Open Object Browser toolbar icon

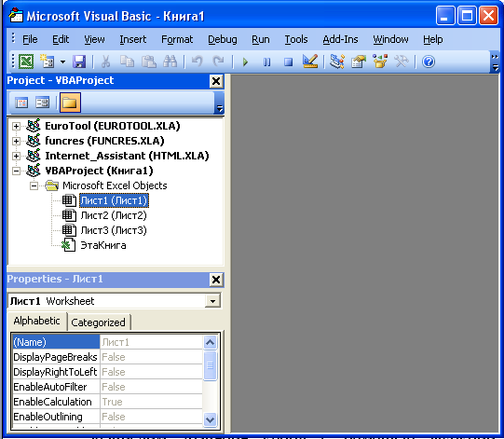point(380,62)
